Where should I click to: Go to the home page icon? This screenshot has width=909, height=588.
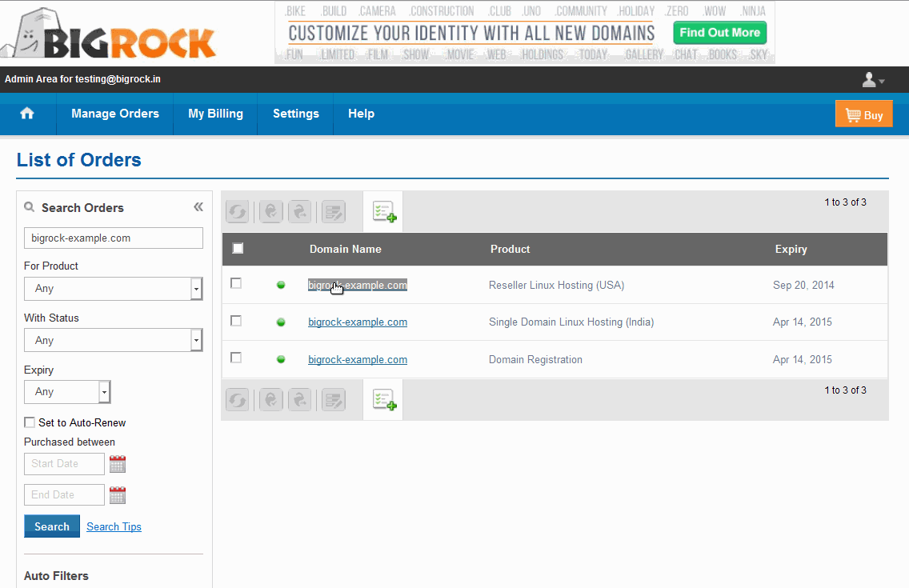[27, 114]
